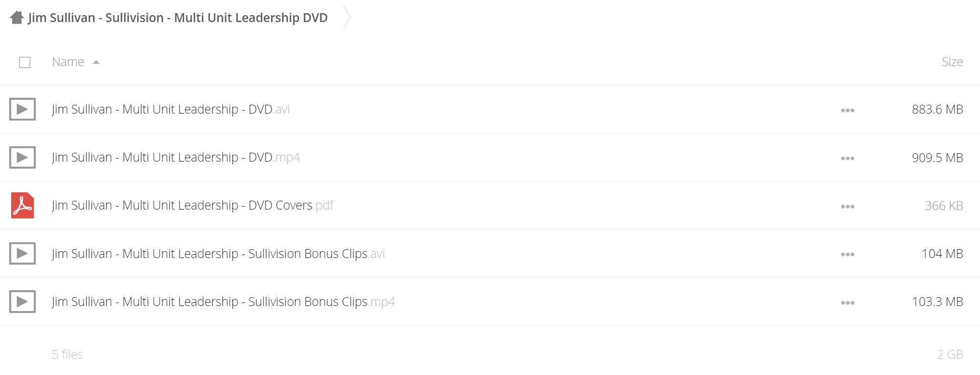Open more options for DVD.avi file
980x375 pixels.
tap(847, 110)
